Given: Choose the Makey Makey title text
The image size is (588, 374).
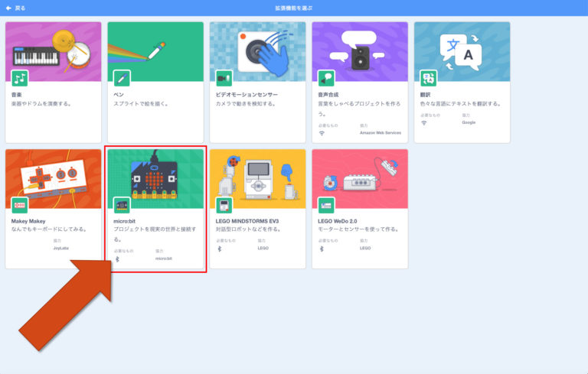Looking at the screenshot, I should [x=30, y=221].
